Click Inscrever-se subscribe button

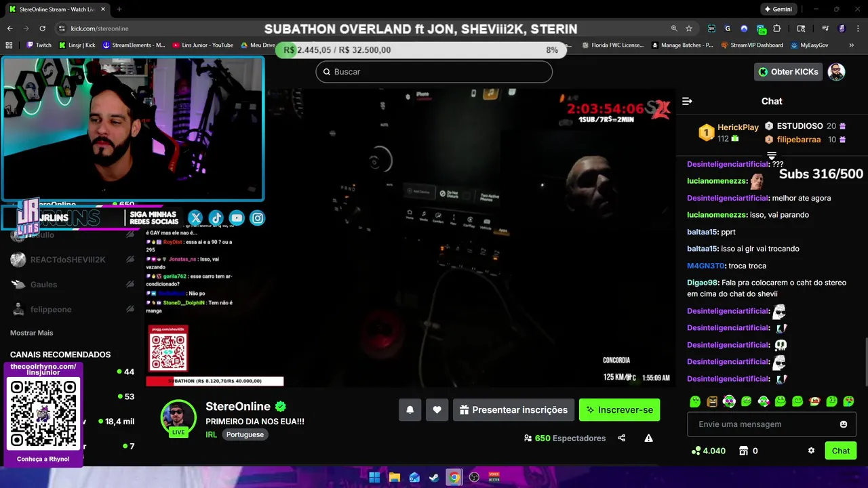(619, 410)
